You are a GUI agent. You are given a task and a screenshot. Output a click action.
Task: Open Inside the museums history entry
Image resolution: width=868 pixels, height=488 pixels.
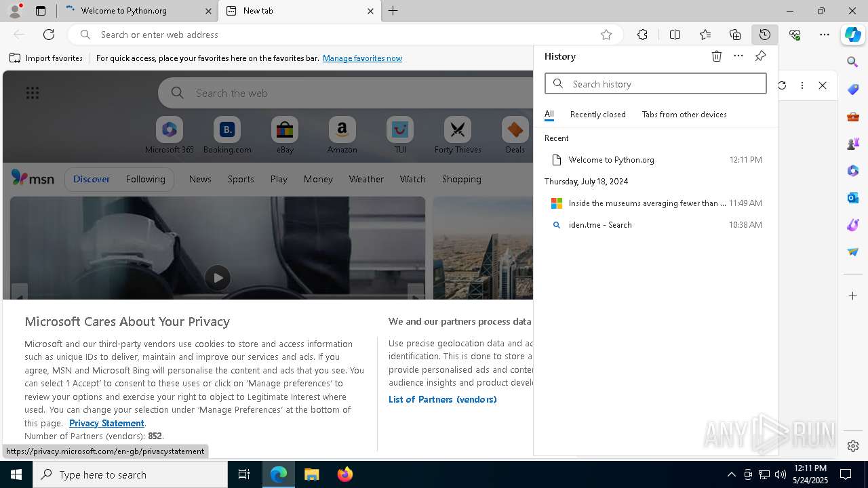[x=655, y=203]
